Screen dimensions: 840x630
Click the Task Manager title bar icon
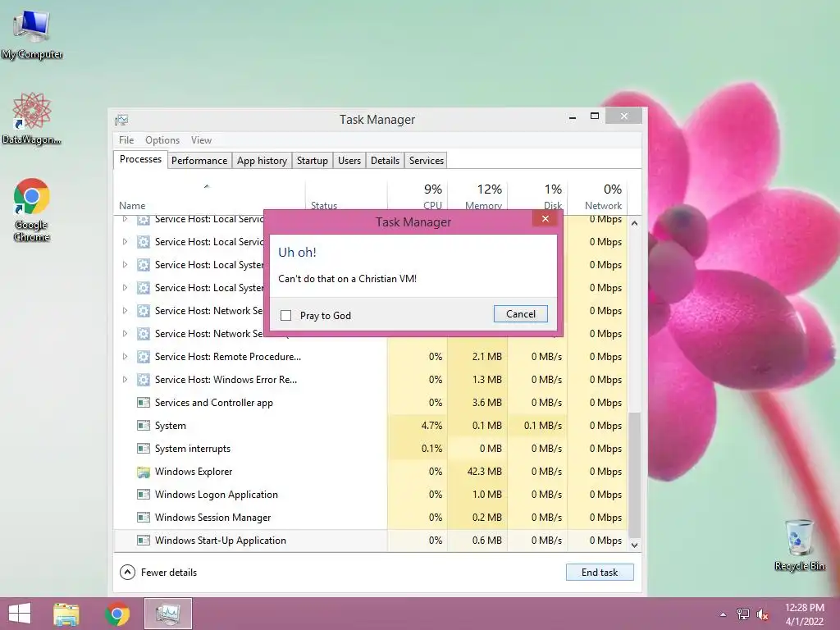tap(121, 120)
